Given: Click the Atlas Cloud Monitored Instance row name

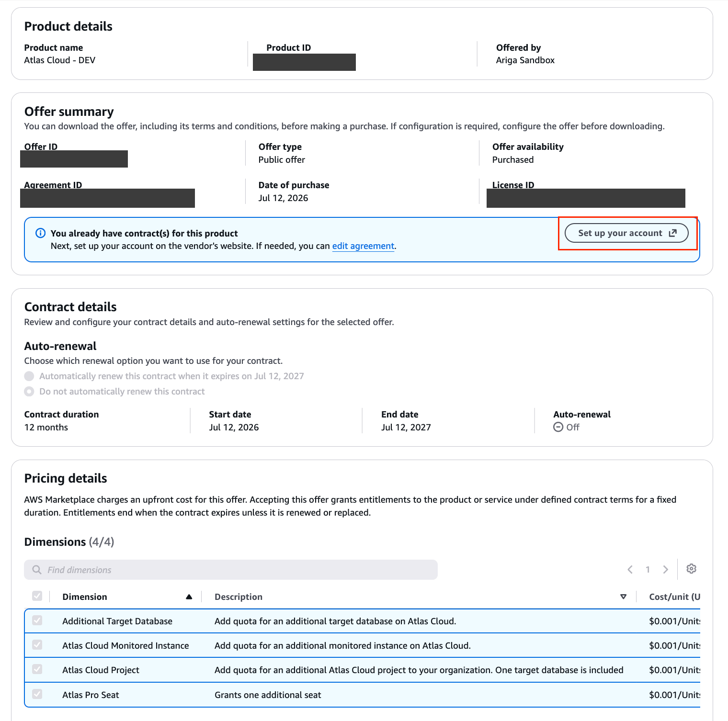Looking at the screenshot, I should tap(125, 645).
